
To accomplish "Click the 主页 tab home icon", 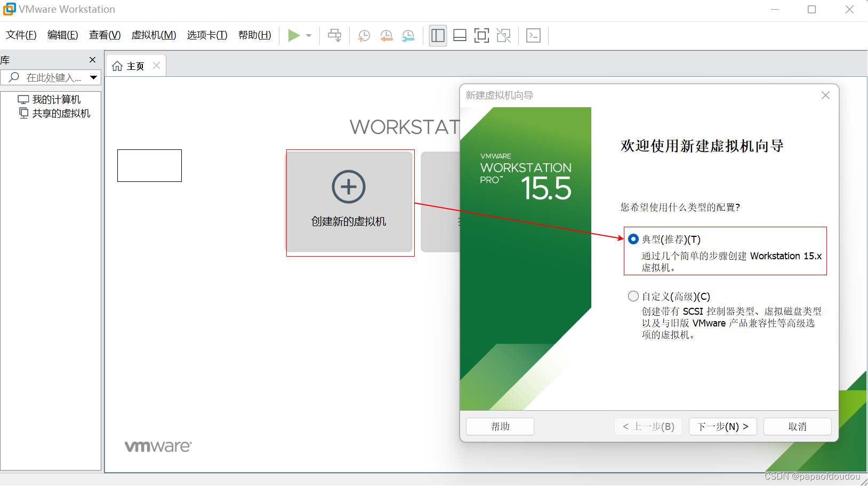I will pyautogui.click(x=117, y=66).
